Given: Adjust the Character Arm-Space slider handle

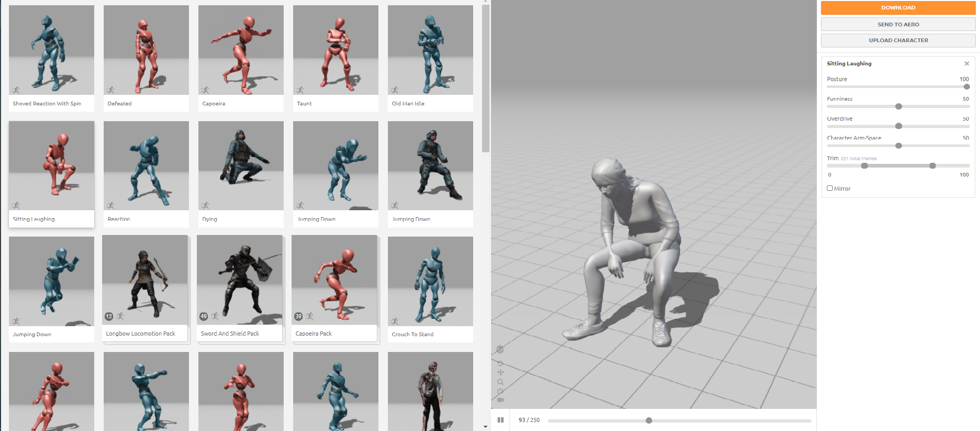Looking at the screenshot, I should [x=898, y=145].
